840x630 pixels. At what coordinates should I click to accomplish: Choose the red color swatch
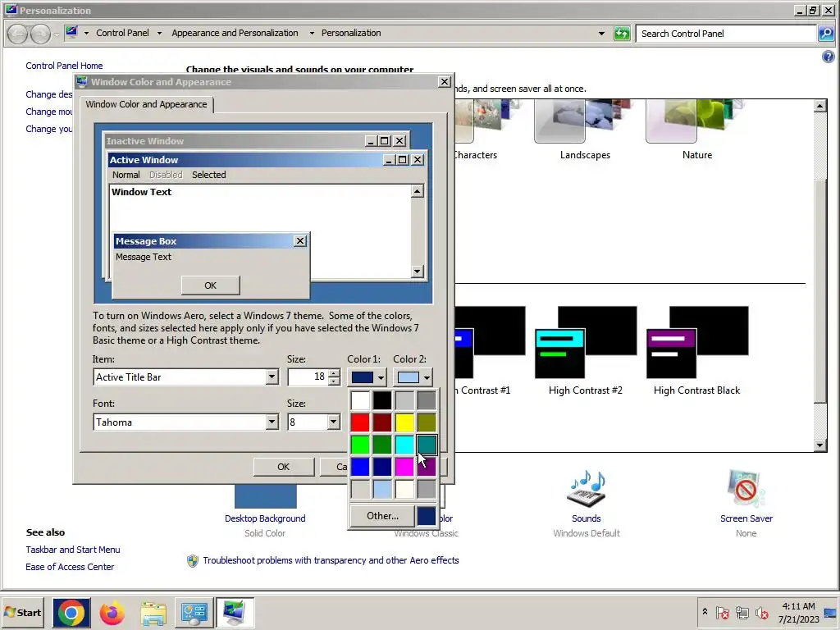click(360, 422)
